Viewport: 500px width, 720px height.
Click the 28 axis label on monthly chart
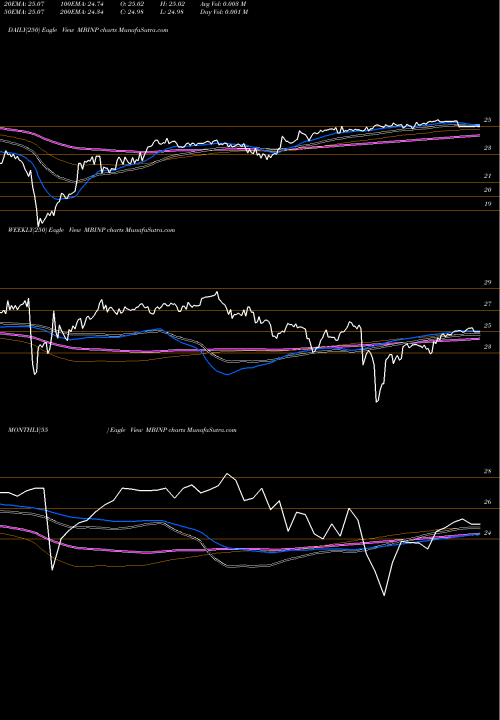488,472
